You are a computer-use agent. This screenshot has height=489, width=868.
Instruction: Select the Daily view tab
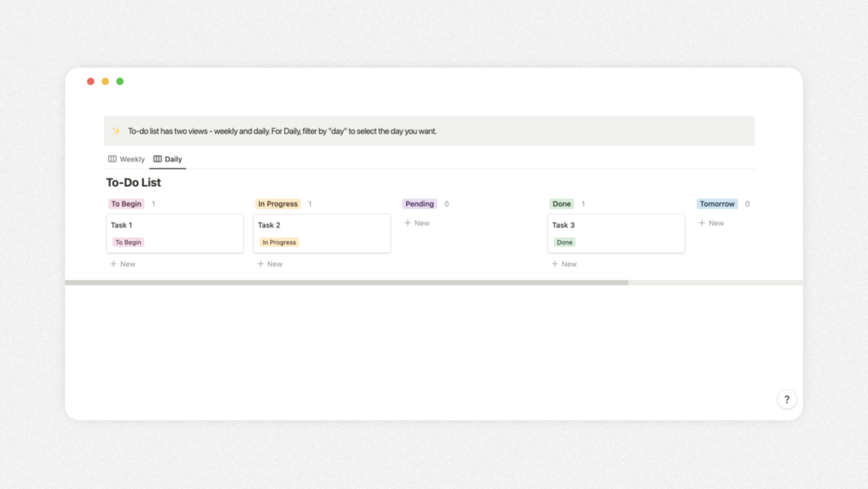coord(174,159)
